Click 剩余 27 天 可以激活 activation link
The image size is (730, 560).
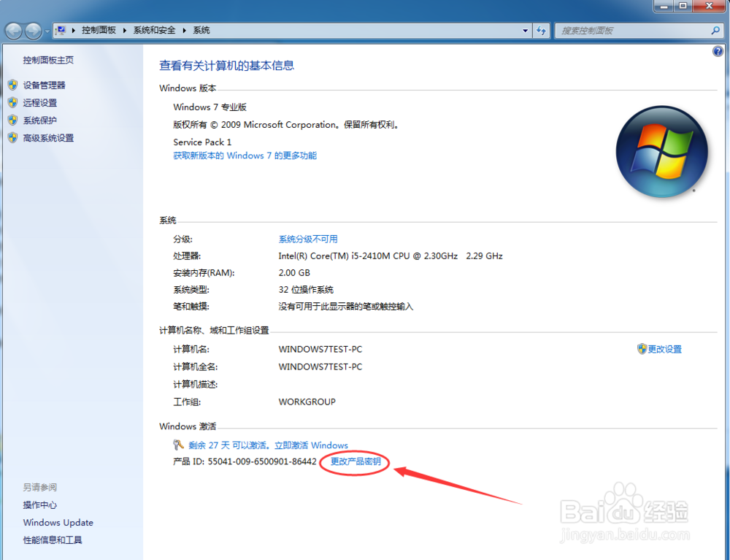point(268,445)
